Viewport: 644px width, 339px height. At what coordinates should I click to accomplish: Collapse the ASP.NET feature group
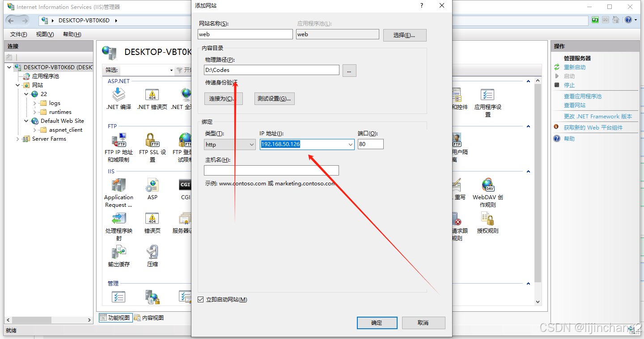(x=528, y=81)
